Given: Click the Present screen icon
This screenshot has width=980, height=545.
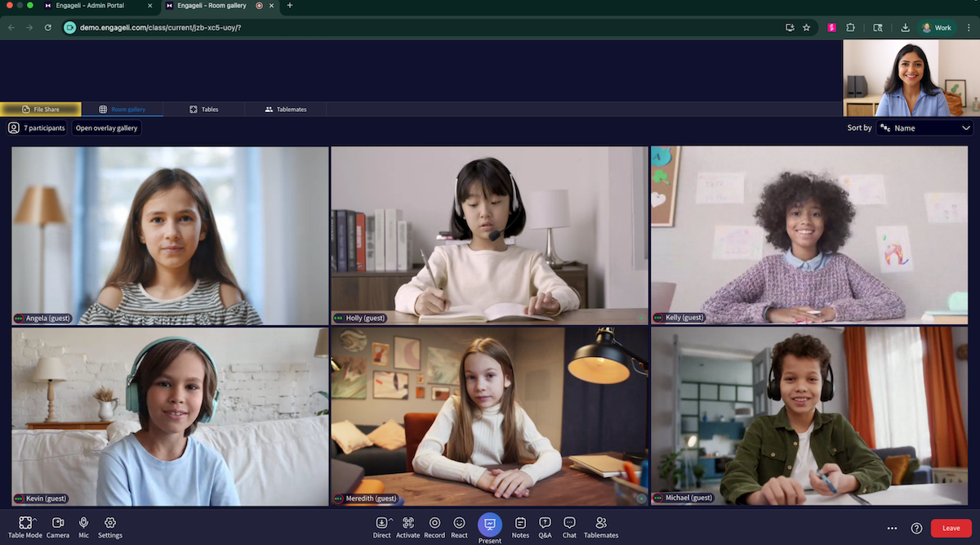Looking at the screenshot, I should click(x=490, y=524).
